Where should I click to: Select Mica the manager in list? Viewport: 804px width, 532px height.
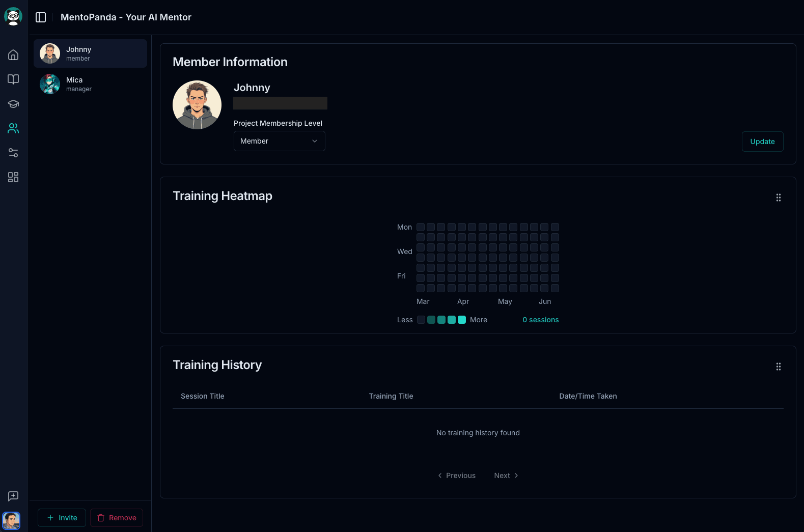click(90, 84)
